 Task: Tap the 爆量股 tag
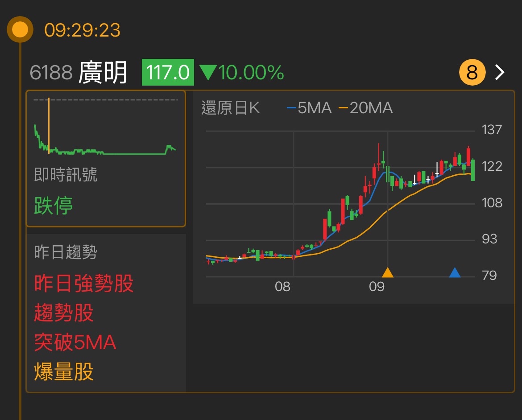64,372
